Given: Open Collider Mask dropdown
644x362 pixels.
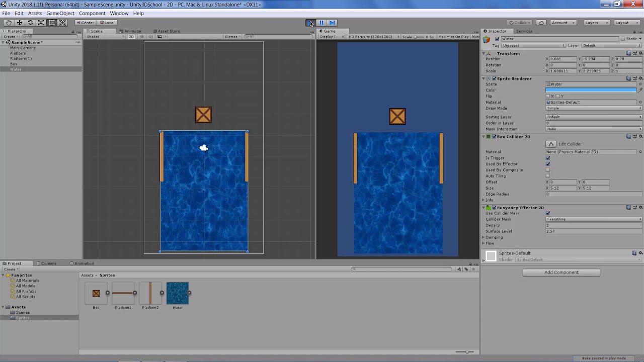Looking at the screenshot, I should [594, 219].
